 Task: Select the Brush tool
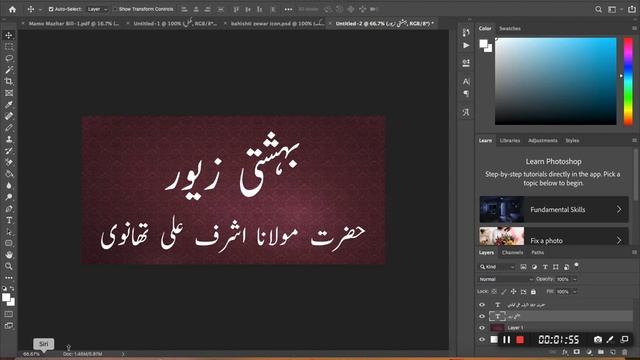pyautogui.click(x=9, y=128)
